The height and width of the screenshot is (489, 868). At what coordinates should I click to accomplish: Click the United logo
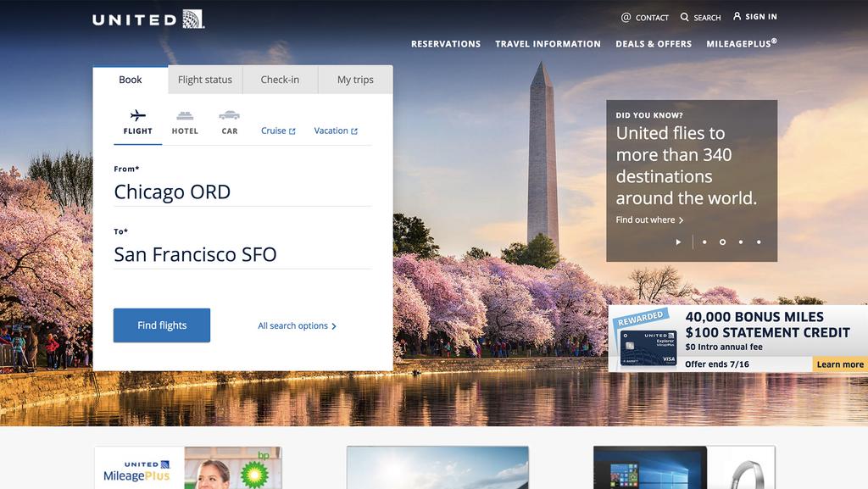(x=148, y=19)
